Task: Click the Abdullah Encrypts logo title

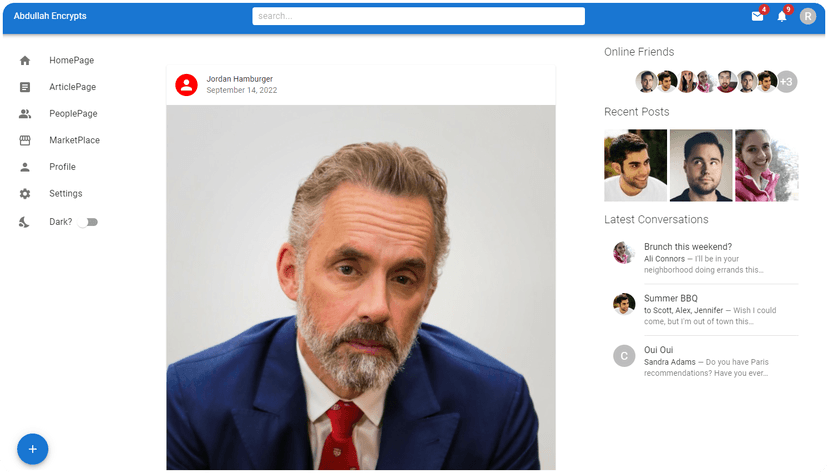Action: tap(50, 16)
